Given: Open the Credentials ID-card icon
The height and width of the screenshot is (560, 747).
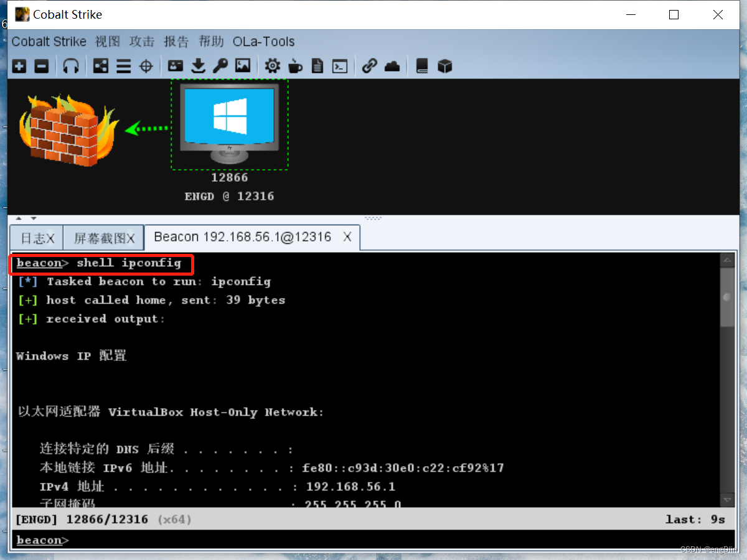Looking at the screenshot, I should 176,65.
